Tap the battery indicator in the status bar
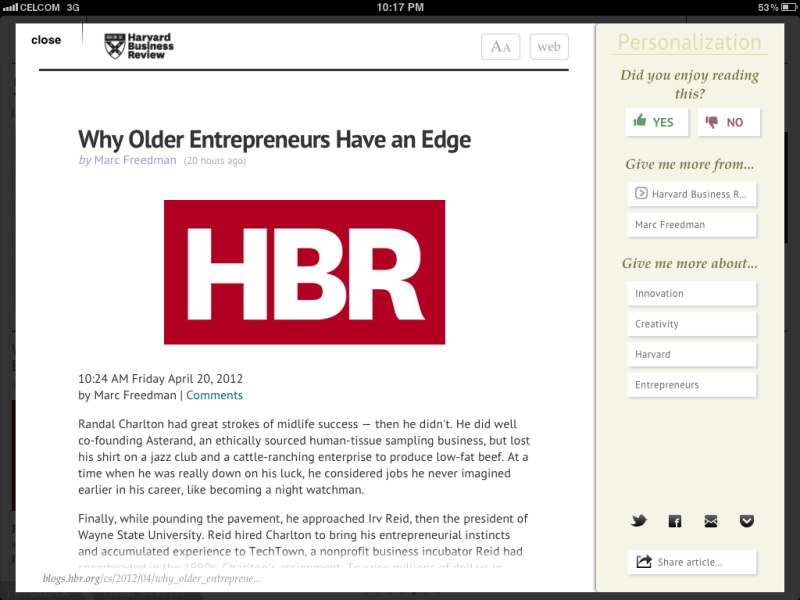Viewport: 800px width, 600px height. pos(788,7)
